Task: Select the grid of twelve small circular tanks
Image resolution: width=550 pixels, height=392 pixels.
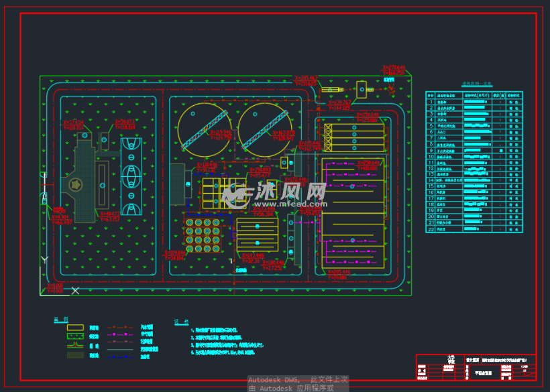Action: click(203, 234)
